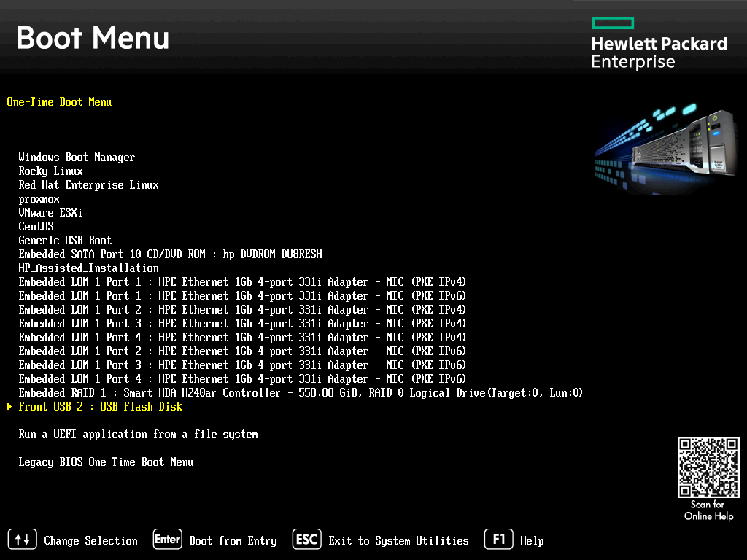Click the Boot Menu title

93,38
